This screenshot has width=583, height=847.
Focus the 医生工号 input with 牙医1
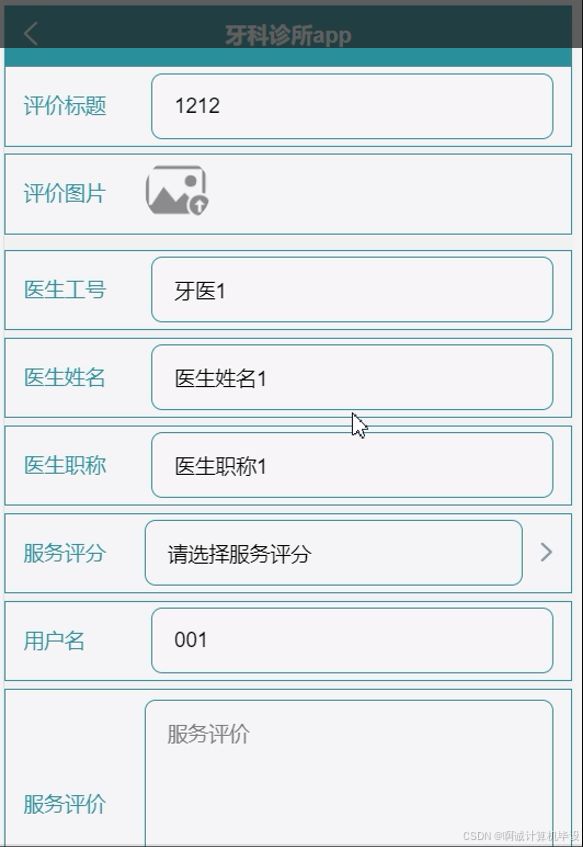tap(352, 290)
